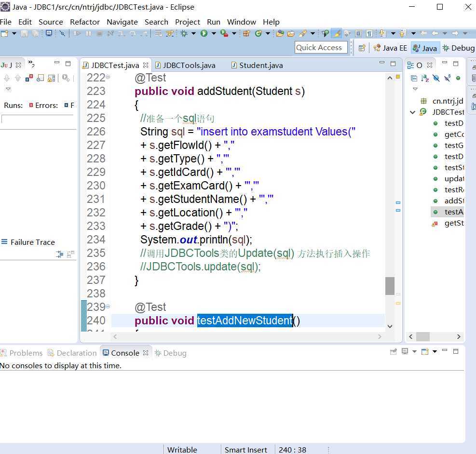476x454 pixels.
Task: Click the Previous Annotation arrow icon
Action: click(403, 33)
